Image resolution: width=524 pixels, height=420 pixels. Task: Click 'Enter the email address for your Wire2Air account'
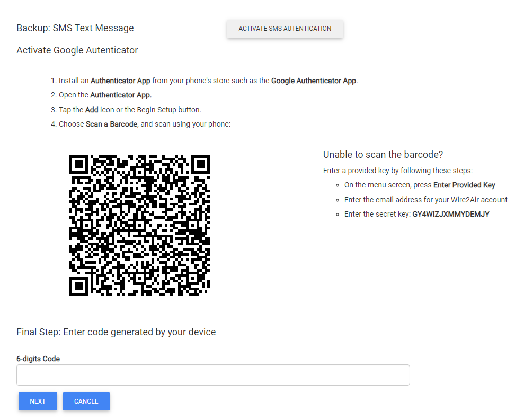[426, 200]
